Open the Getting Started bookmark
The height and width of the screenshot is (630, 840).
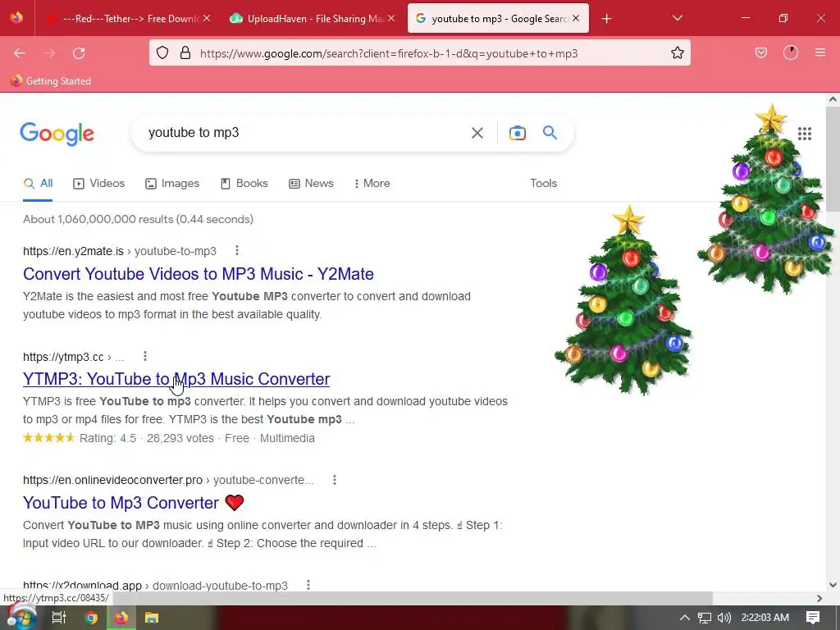[51, 81]
